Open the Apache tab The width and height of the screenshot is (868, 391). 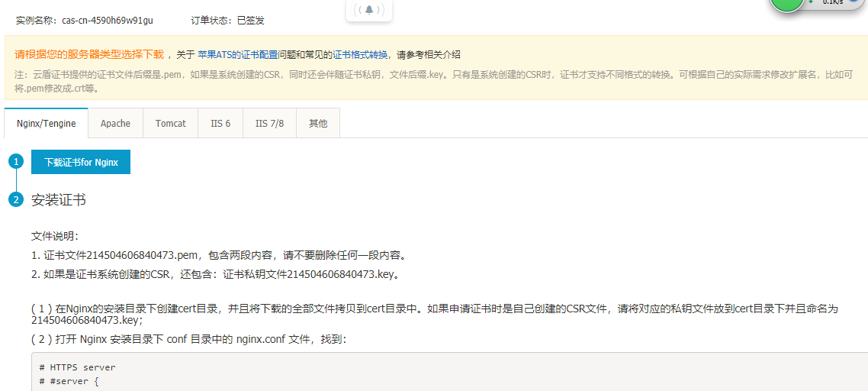pyautogui.click(x=115, y=123)
